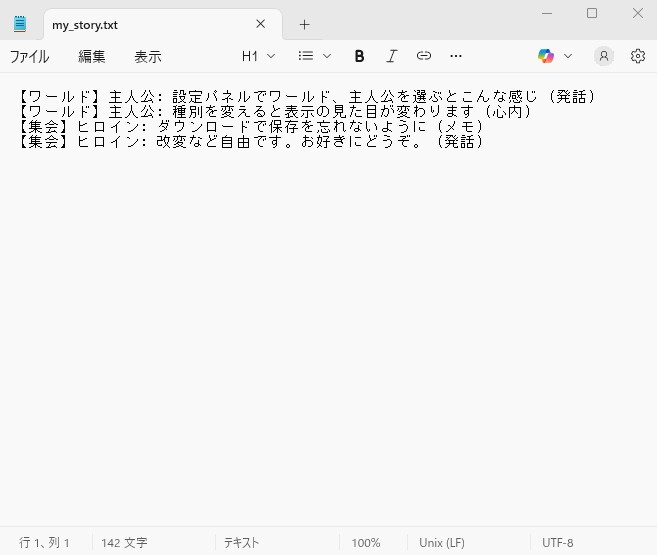Expand the list style dropdown
657x555 pixels.
point(315,56)
